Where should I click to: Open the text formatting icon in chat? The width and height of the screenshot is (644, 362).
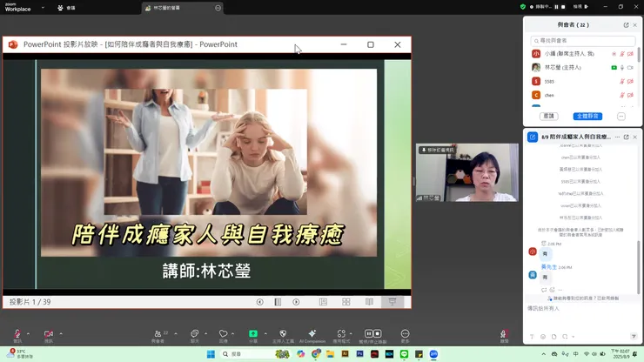(532, 337)
